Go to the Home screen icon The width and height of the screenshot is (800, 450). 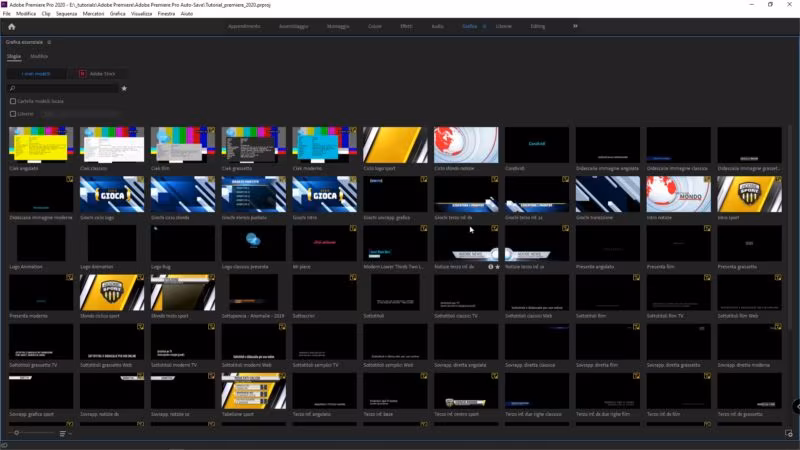(12, 27)
